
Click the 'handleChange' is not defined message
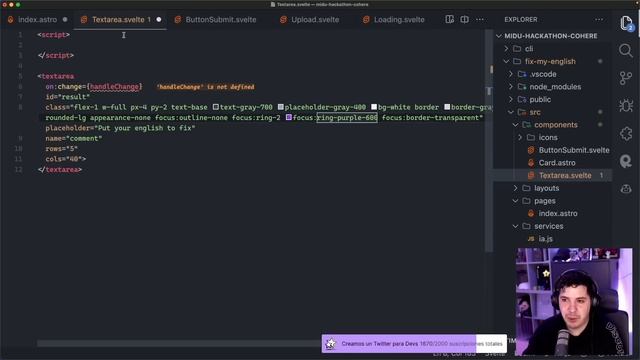coord(205,87)
